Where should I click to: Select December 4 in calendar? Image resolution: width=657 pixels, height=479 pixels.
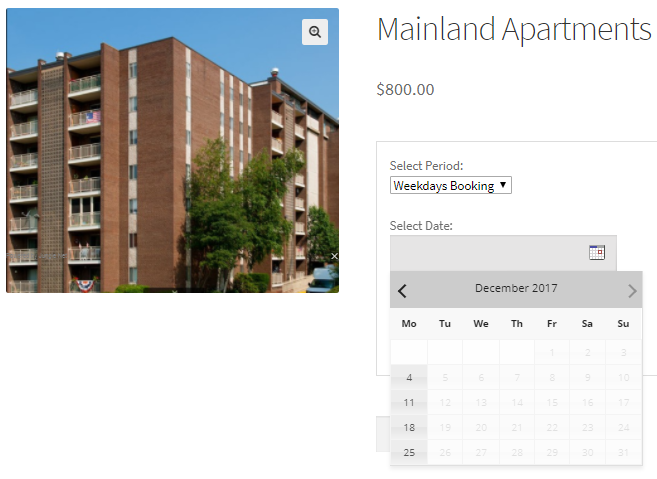point(409,377)
